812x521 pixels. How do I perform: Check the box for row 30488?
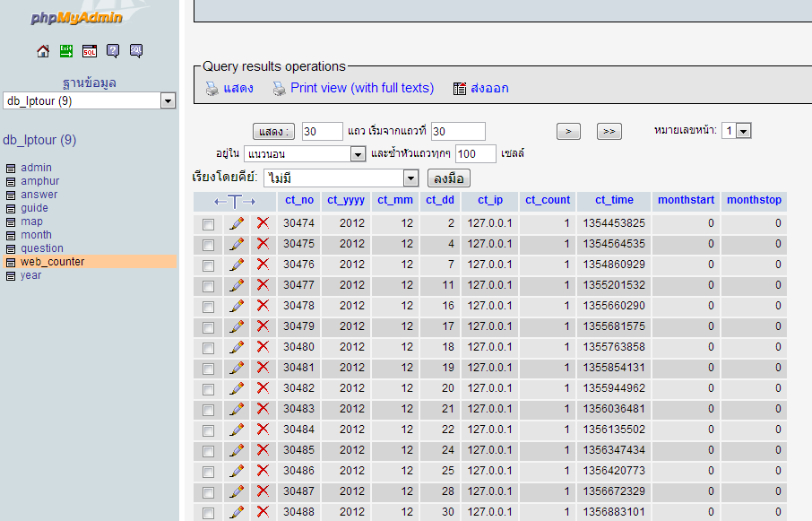(x=208, y=513)
